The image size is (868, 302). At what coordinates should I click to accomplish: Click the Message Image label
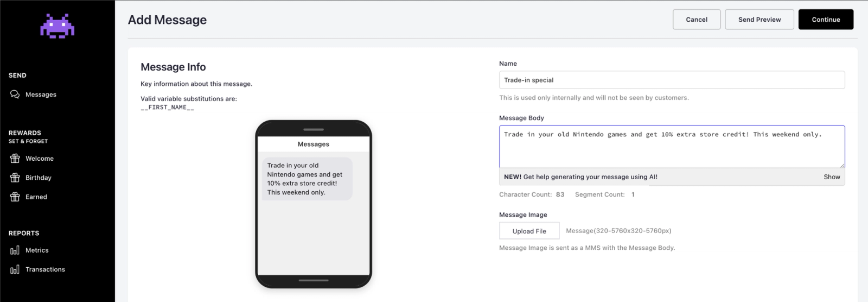[x=523, y=215]
